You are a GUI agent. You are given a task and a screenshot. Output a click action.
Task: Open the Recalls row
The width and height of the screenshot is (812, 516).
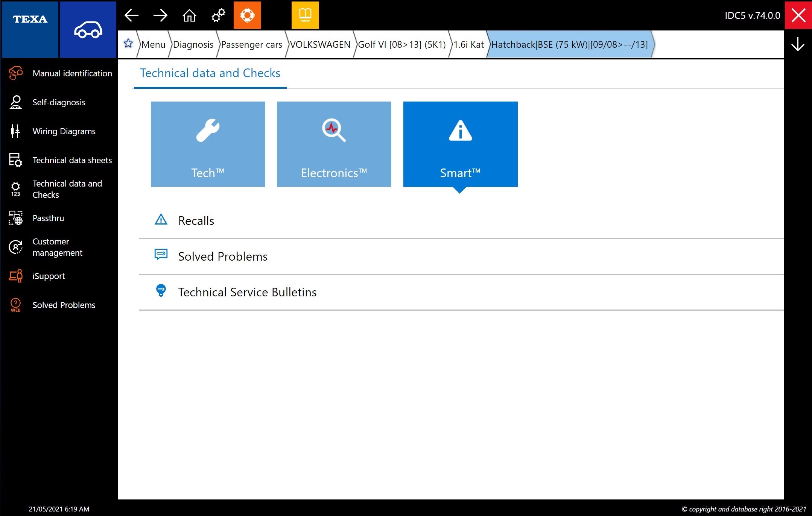pyautogui.click(x=461, y=220)
